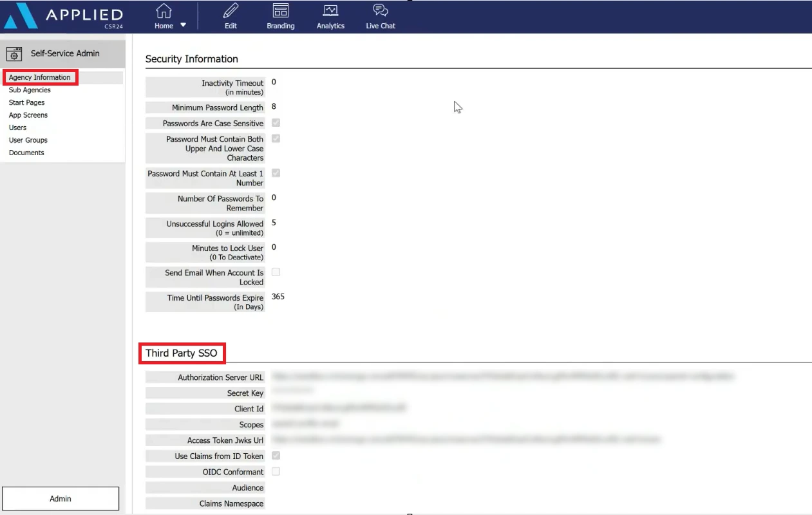Click the Audience label

click(x=248, y=488)
